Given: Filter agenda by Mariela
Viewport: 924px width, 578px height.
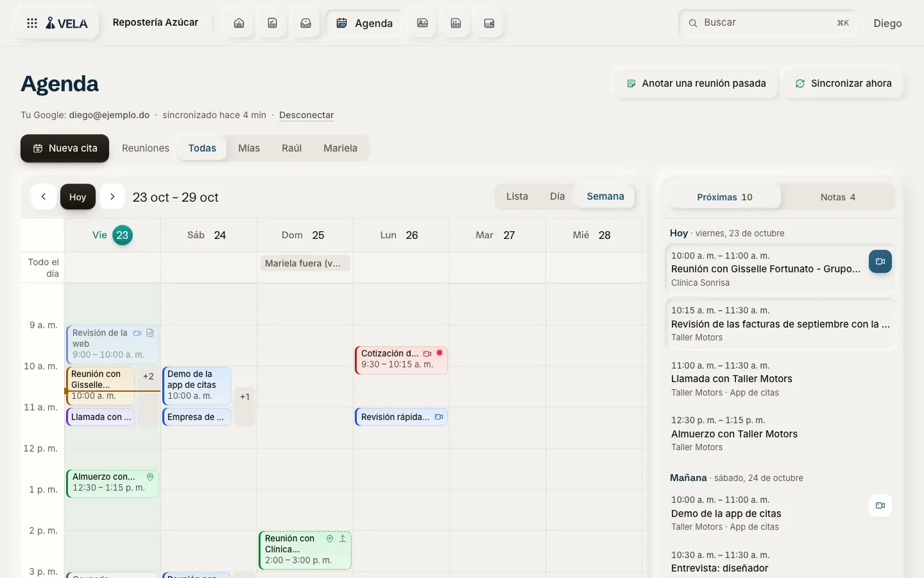Looking at the screenshot, I should (x=340, y=148).
